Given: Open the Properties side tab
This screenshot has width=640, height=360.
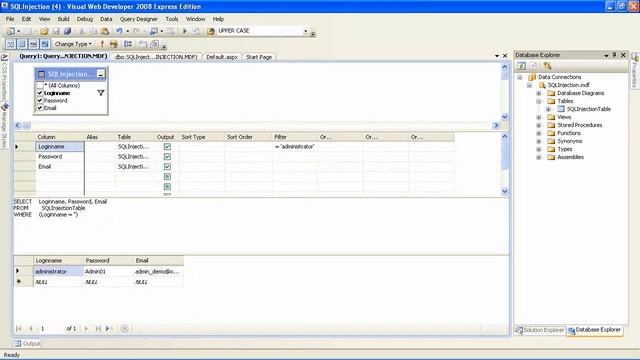Looking at the screenshot, I should pyautogui.click(x=635, y=70).
